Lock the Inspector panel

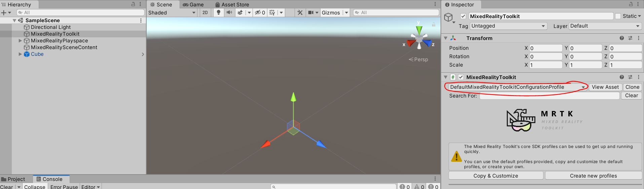(x=631, y=4)
